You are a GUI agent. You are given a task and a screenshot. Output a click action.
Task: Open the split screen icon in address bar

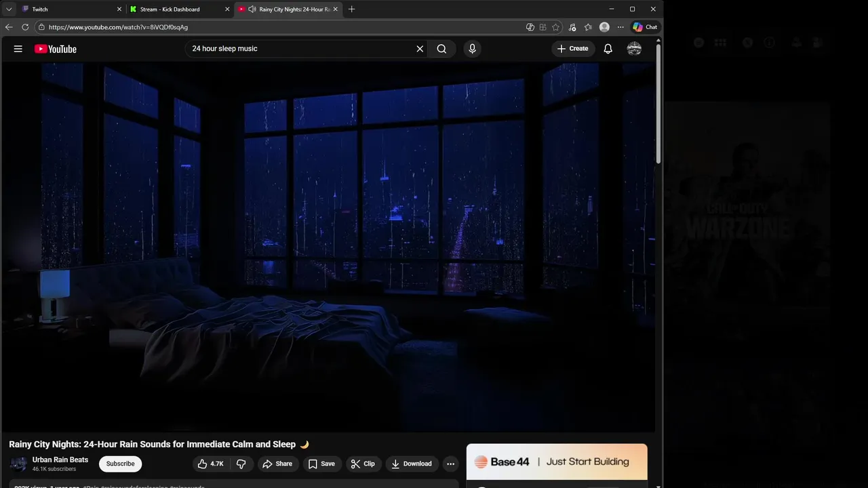click(x=543, y=27)
